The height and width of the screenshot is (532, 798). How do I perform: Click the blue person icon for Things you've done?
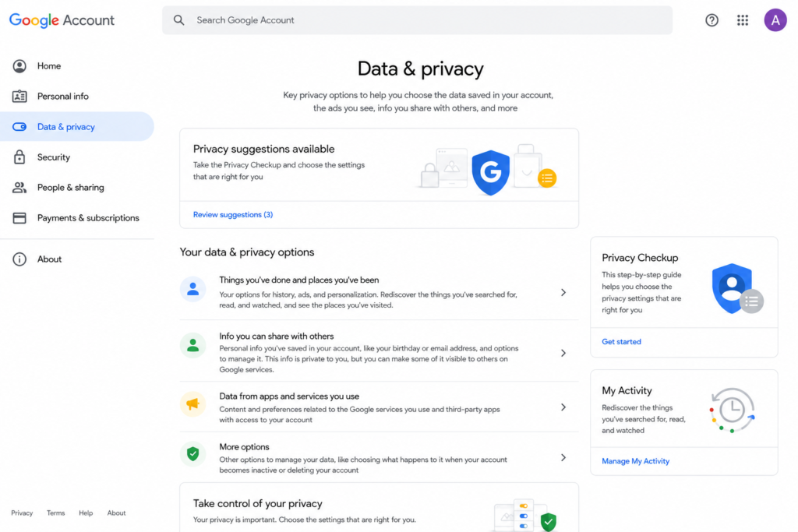pos(193,289)
